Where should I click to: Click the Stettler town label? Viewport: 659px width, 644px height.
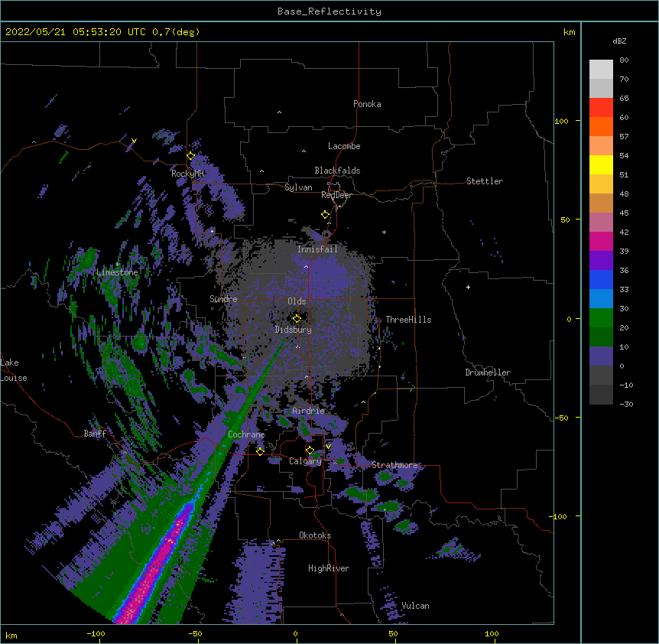pos(484,181)
